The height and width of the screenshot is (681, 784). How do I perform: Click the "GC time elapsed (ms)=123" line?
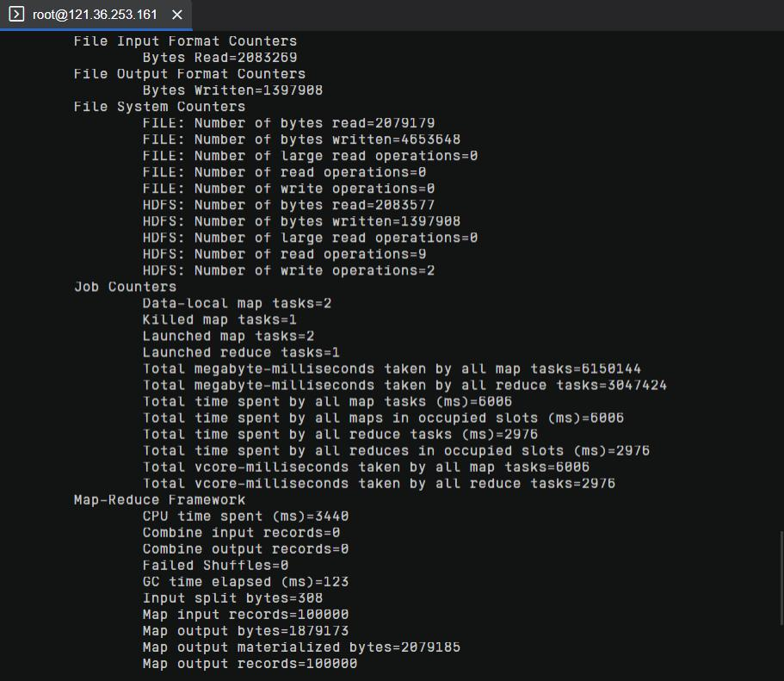pos(245,582)
